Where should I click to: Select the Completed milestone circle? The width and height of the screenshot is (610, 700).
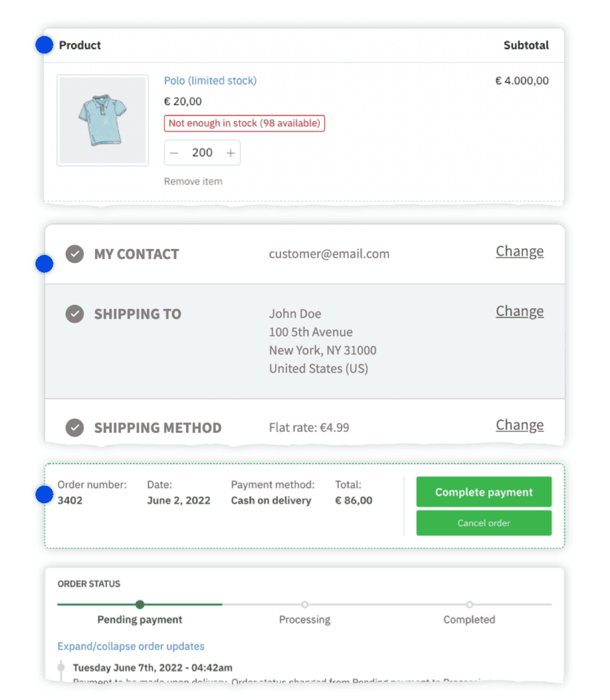click(469, 605)
